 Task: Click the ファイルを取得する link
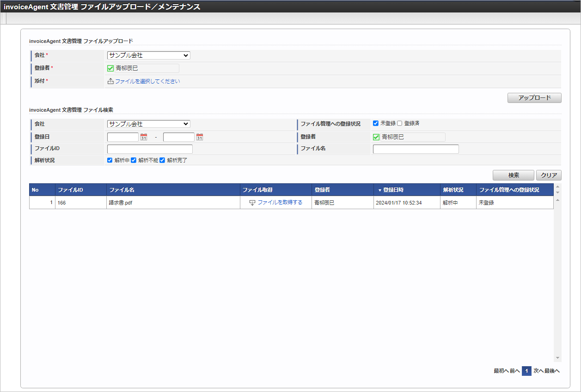point(280,203)
